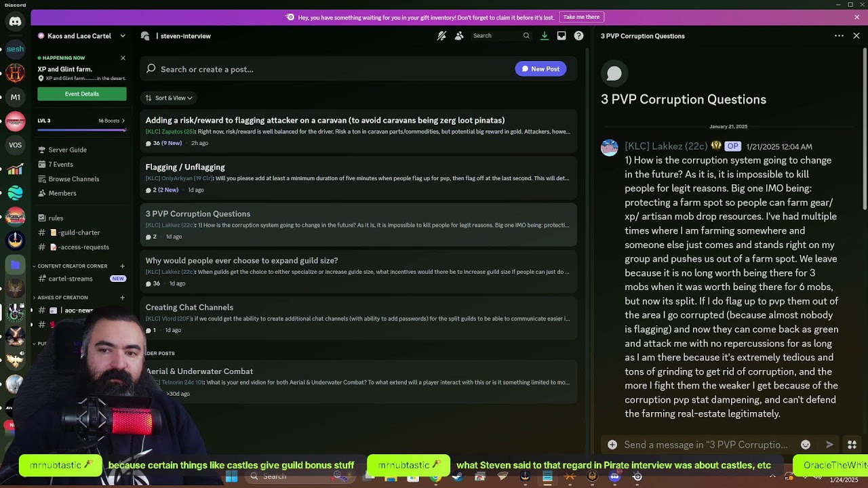The image size is (868, 488).
Task: Open '3 PVP Corruption Questions' post in list
Action: click(358, 224)
